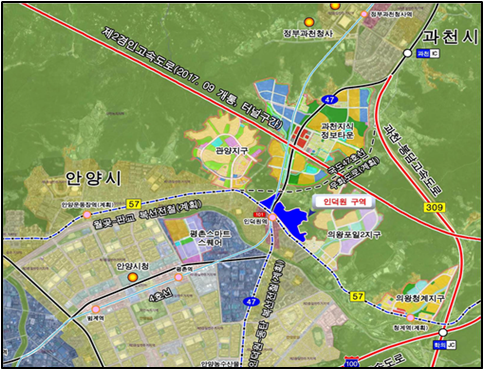Click the 평촌스마트스퀘어 label

tap(210, 238)
